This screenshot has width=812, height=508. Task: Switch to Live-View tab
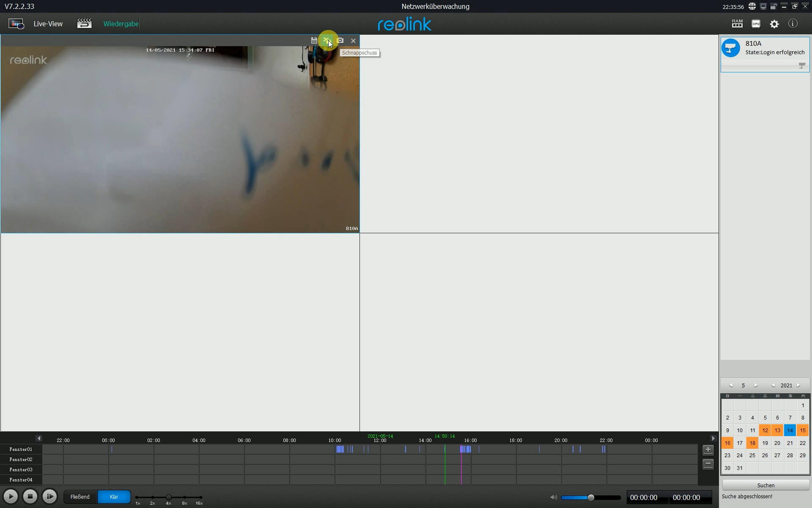tap(48, 24)
